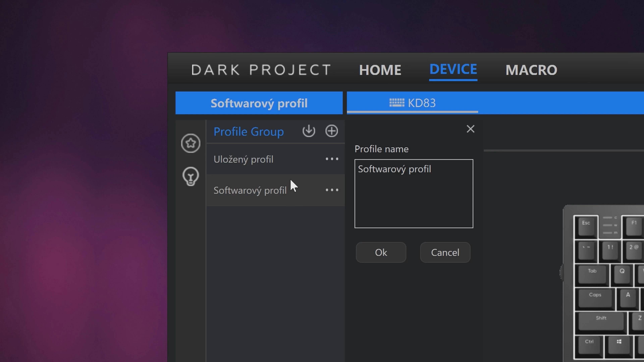Open the lighting bulb icon in sidebar
Viewport: 644px width, 362px height.
coord(191,176)
